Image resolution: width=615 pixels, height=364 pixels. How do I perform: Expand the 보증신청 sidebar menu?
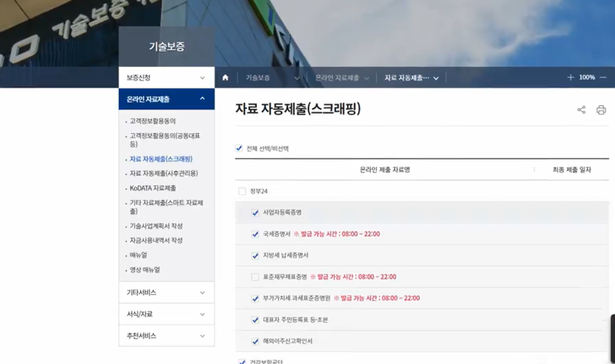166,78
